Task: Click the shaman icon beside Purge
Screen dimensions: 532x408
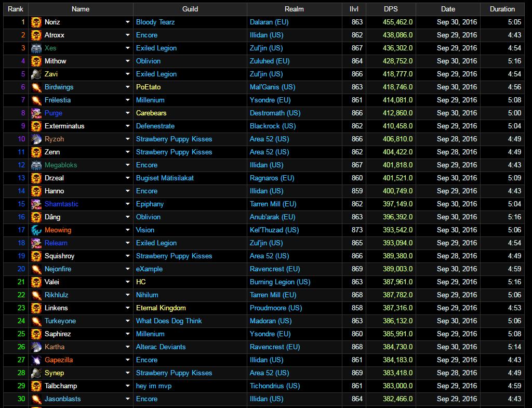Action: 36,113
